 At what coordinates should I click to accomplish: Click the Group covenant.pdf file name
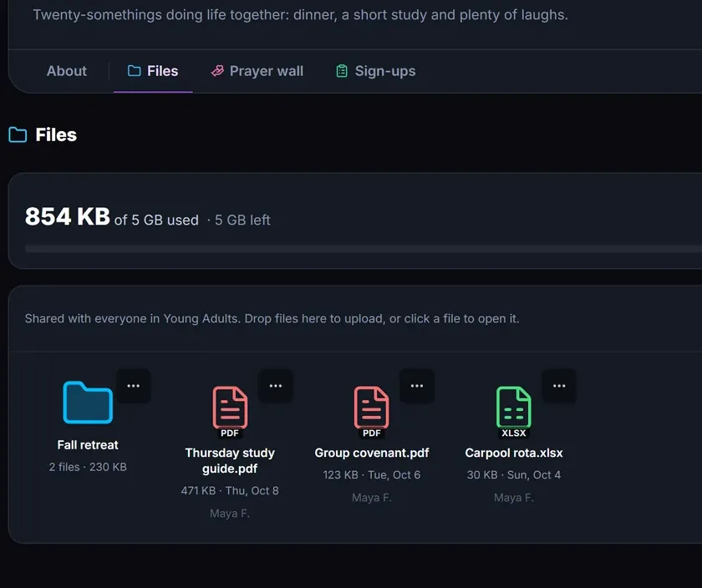[x=372, y=453]
